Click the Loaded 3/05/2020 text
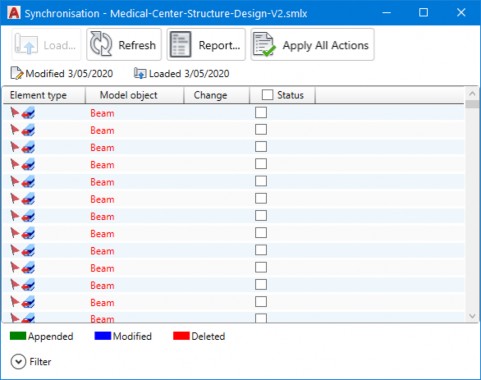481x380 pixels. pyautogui.click(x=189, y=73)
